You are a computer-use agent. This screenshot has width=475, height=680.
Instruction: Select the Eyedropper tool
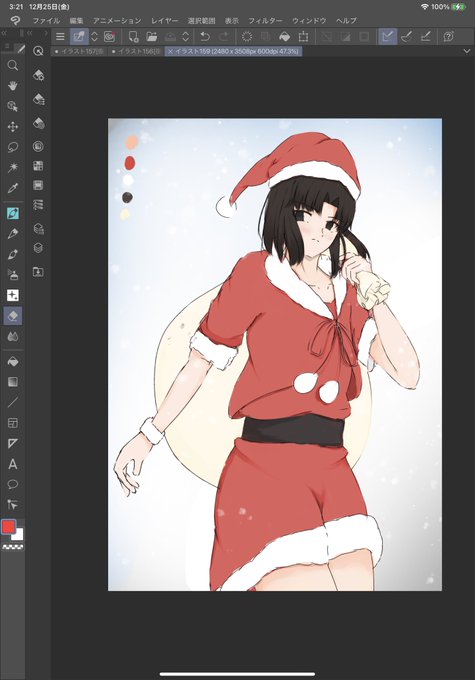13,188
